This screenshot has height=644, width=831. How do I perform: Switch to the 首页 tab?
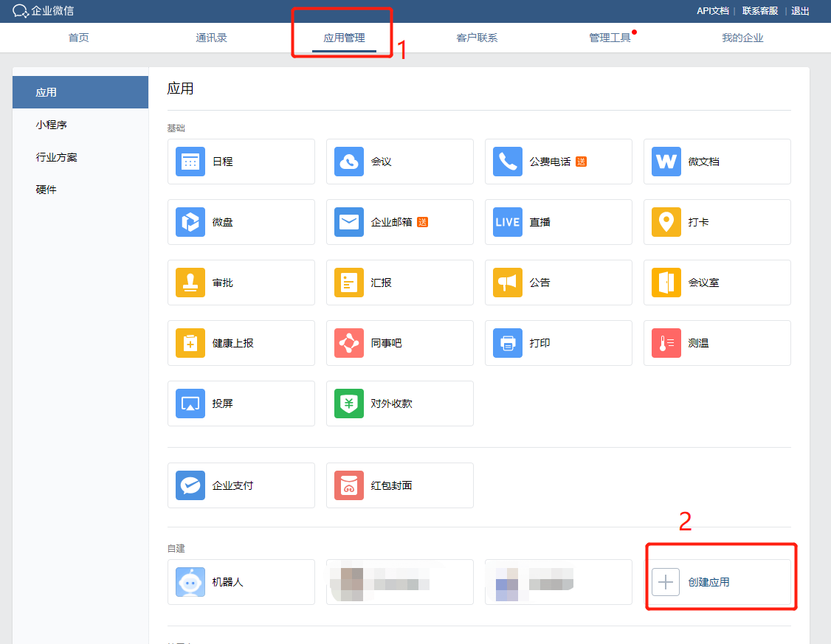tap(78, 38)
